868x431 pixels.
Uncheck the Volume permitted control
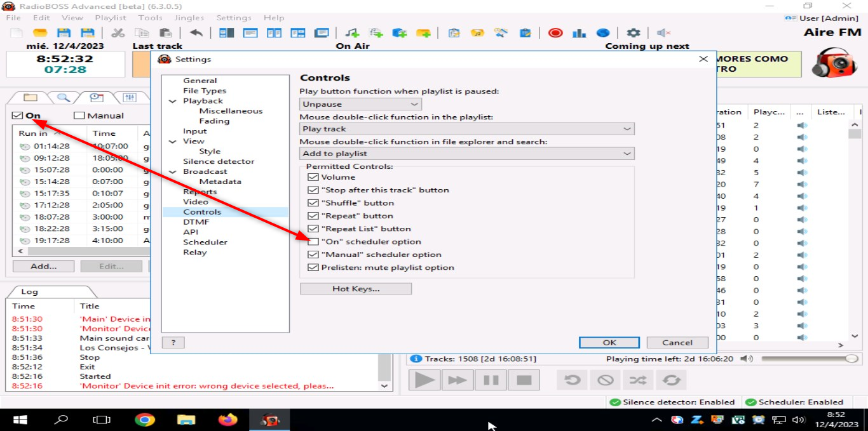(x=313, y=177)
